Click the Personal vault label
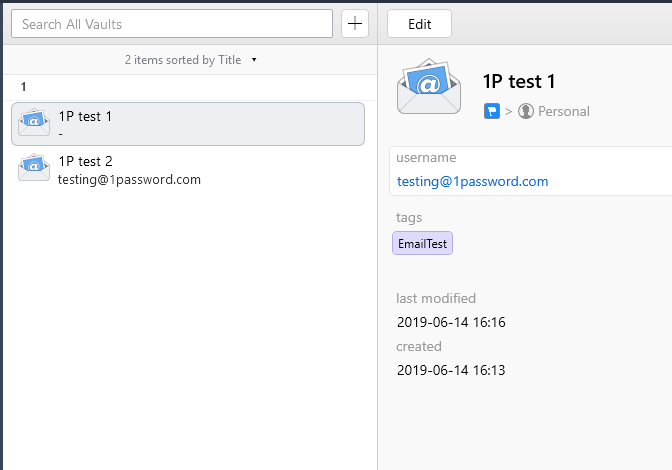672x470 pixels. pyautogui.click(x=564, y=111)
